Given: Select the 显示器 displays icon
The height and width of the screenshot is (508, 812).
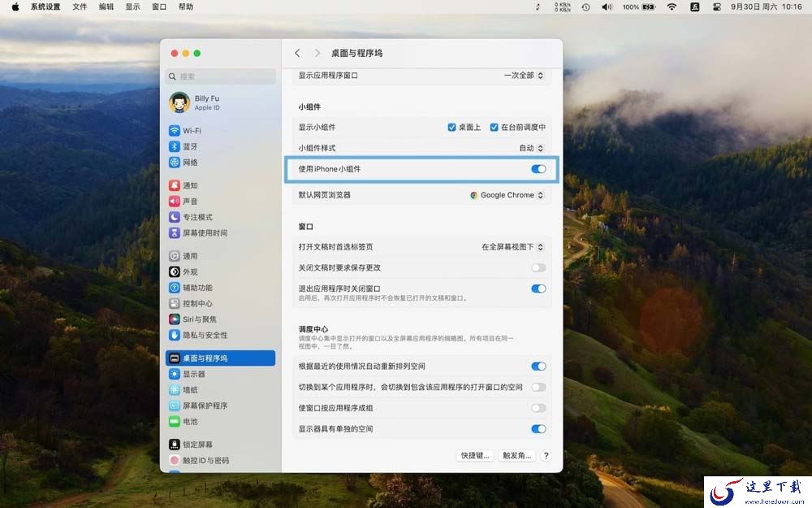Looking at the screenshot, I should pos(175,374).
